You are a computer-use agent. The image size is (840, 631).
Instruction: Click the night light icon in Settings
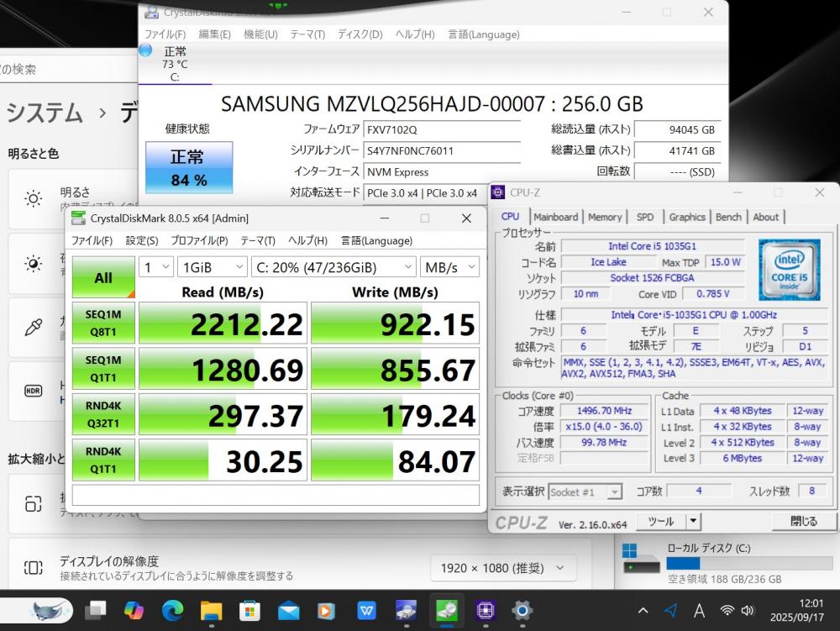[34, 264]
